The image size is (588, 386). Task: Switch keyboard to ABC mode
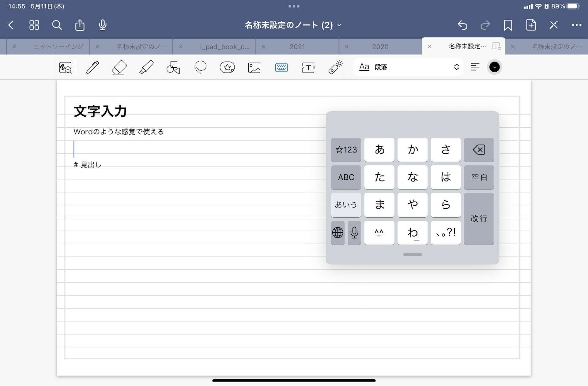[x=346, y=177]
